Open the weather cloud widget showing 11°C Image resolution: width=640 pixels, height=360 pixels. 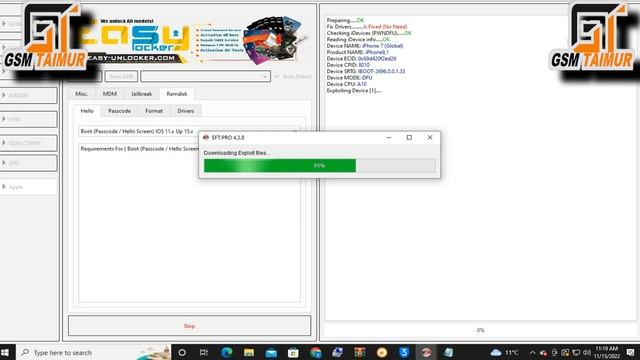[504, 352]
